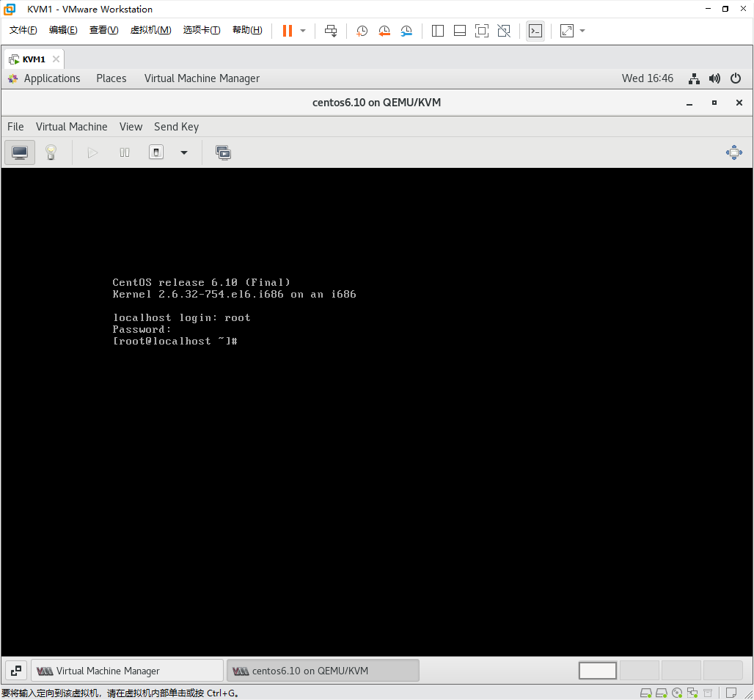The image size is (754, 700).
Task: Open the VMware 选项卡(T) menu
Action: click(x=202, y=30)
